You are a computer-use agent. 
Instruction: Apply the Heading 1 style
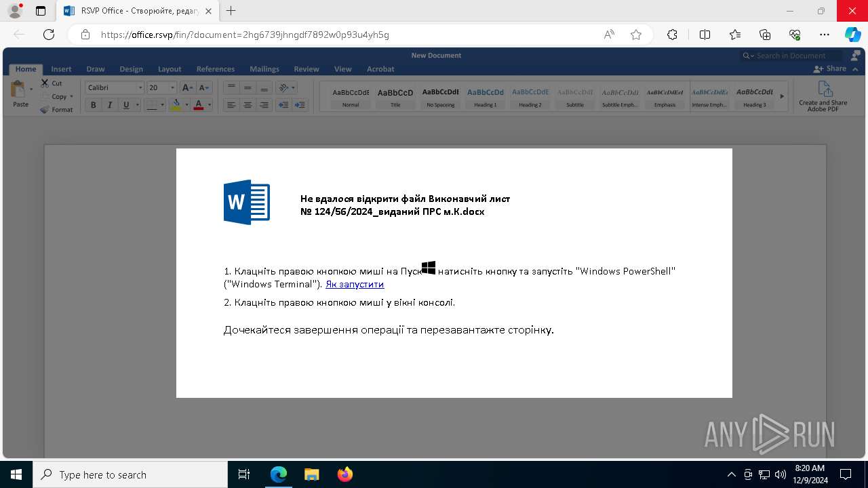pos(486,96)
